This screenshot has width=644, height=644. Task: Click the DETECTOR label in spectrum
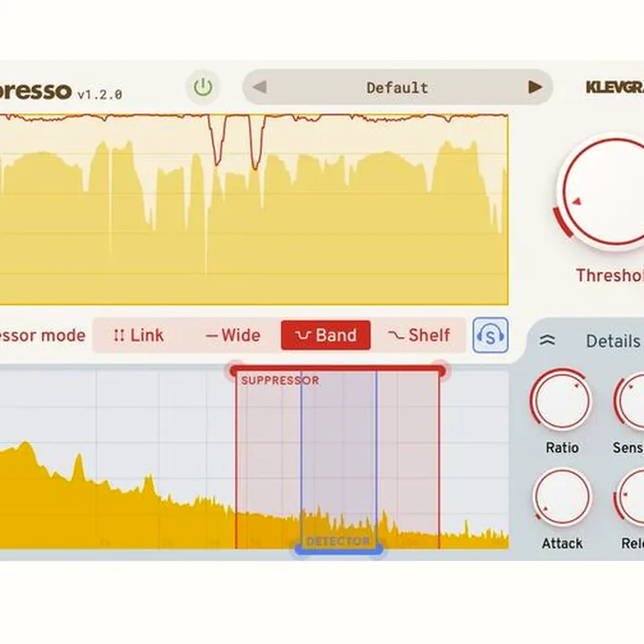pos(338,541)
